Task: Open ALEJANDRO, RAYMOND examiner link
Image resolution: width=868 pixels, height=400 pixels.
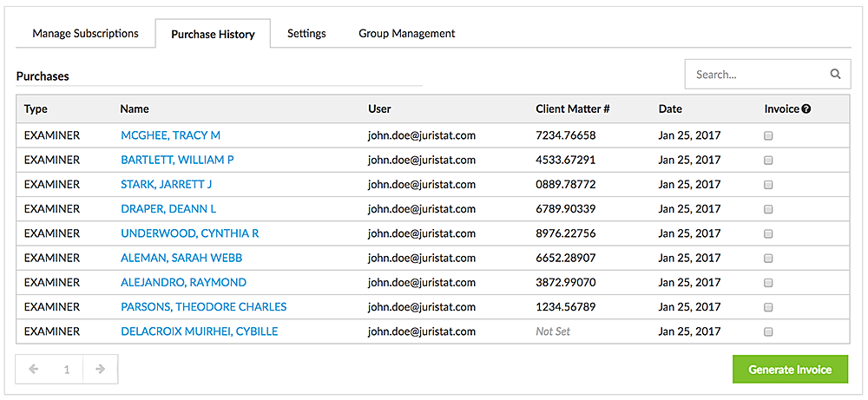Action: pyautogui.click(x=183, y=282)
